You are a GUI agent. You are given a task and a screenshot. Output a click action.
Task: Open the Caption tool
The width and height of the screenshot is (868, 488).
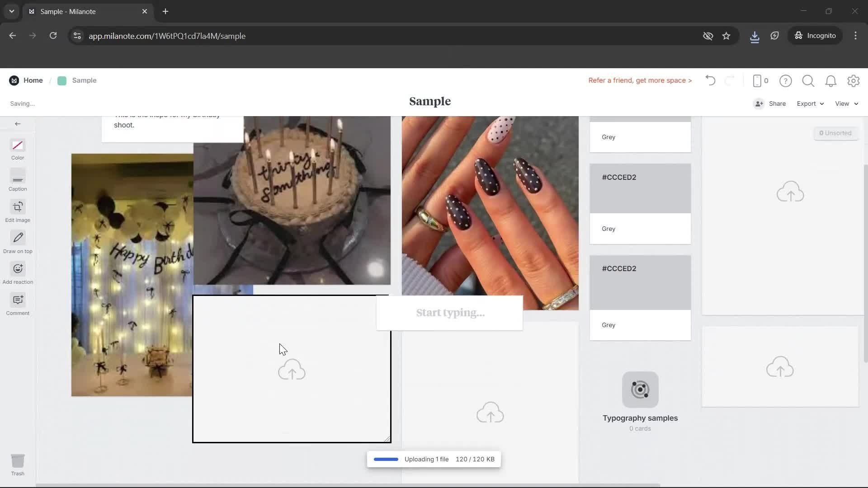[x=18, y=180]
